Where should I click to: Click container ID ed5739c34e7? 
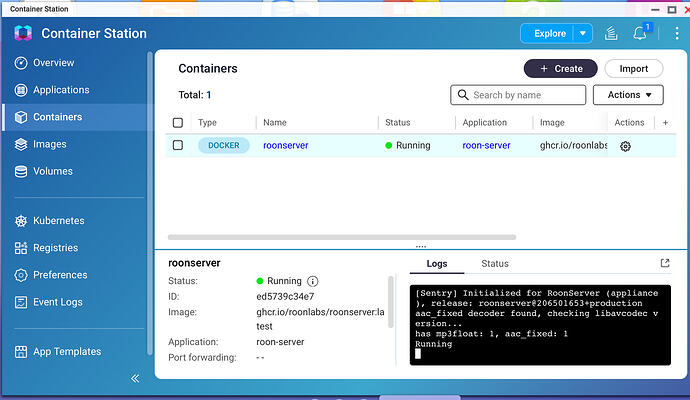click(x=285, y=297)
